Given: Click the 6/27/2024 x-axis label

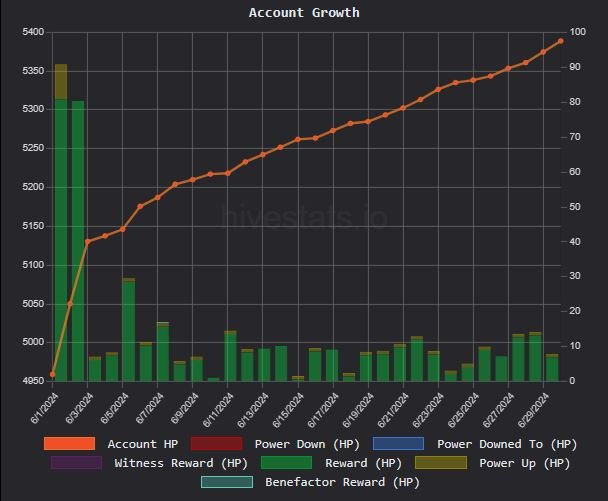Looking at the screenshot, I should click(498, 409).
